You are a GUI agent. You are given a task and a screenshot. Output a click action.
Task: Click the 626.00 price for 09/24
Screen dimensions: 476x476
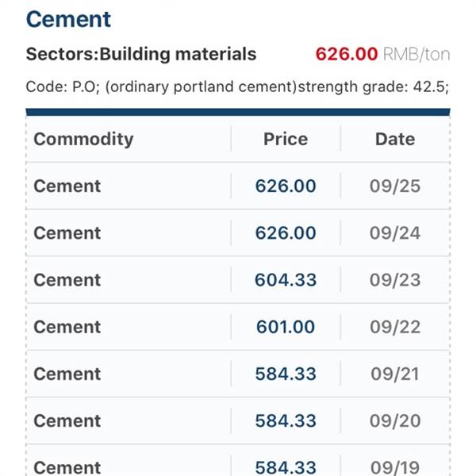[286, 232]
